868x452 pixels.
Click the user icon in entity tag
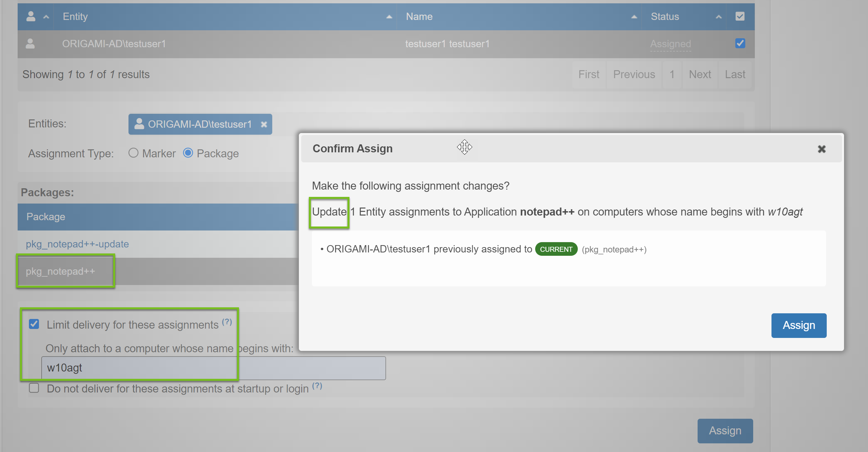[139, 124]
